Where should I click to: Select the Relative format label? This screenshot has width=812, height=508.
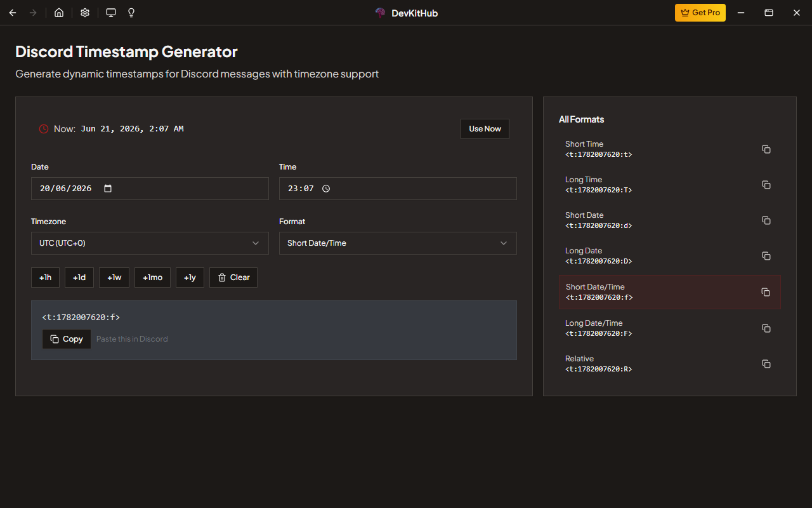pyautogui.click(x=579, y=359)
